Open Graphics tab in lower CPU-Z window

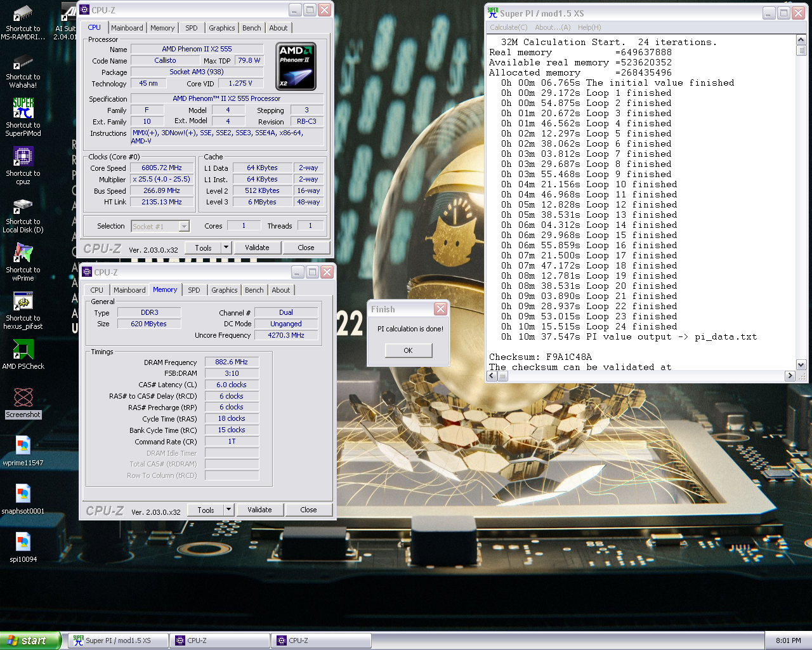[225, 290]
